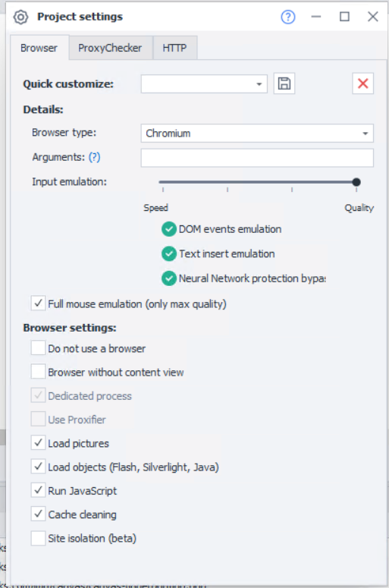Enable Do not use a browser
389x588 pixels.
tap(38, 347)
